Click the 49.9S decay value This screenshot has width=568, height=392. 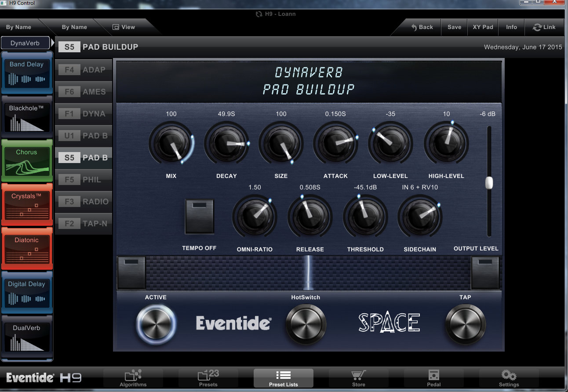(226, 114)
